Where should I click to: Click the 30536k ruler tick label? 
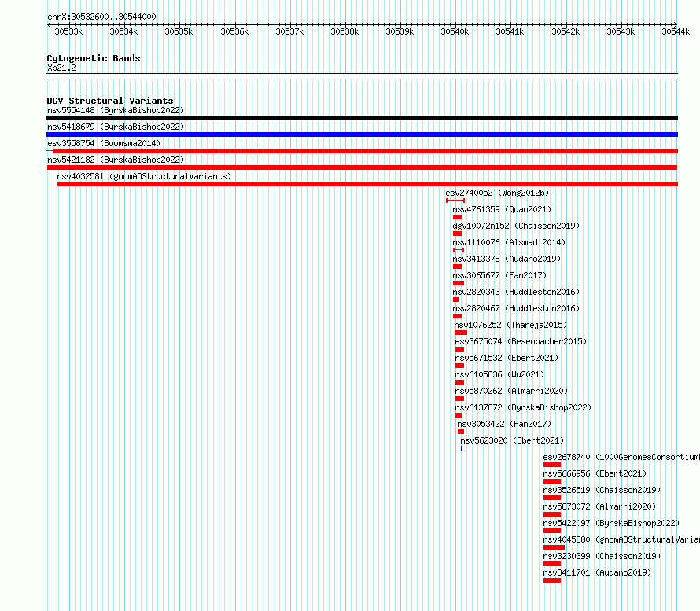234,31
